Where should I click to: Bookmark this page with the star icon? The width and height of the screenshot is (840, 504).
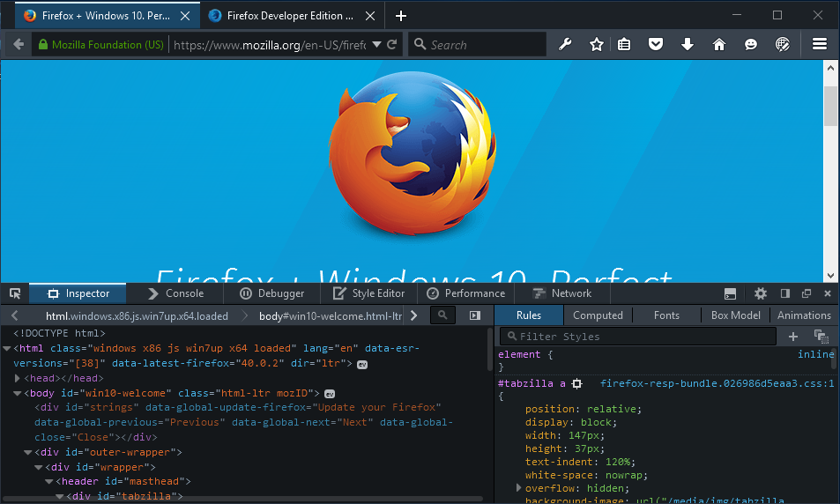(597, 45)
